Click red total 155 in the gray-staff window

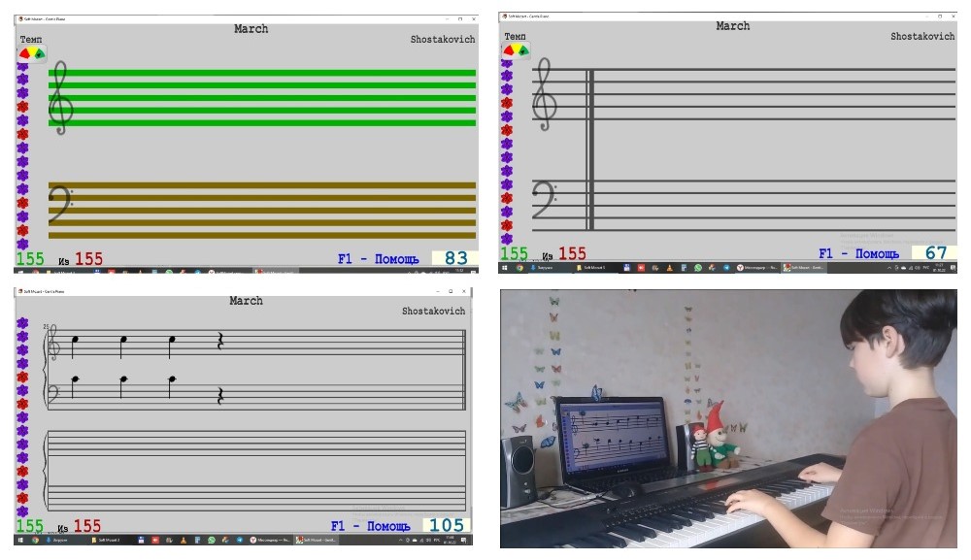[x=572, y=253]
